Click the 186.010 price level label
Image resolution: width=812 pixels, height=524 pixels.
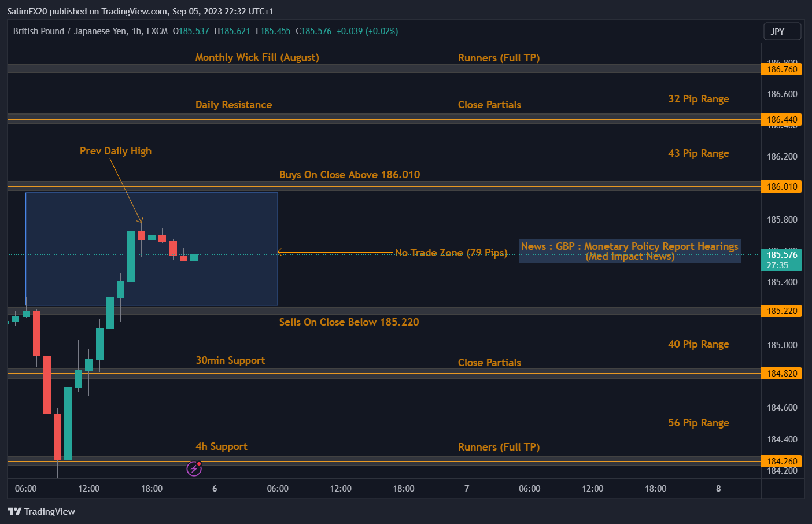(781, 187)
